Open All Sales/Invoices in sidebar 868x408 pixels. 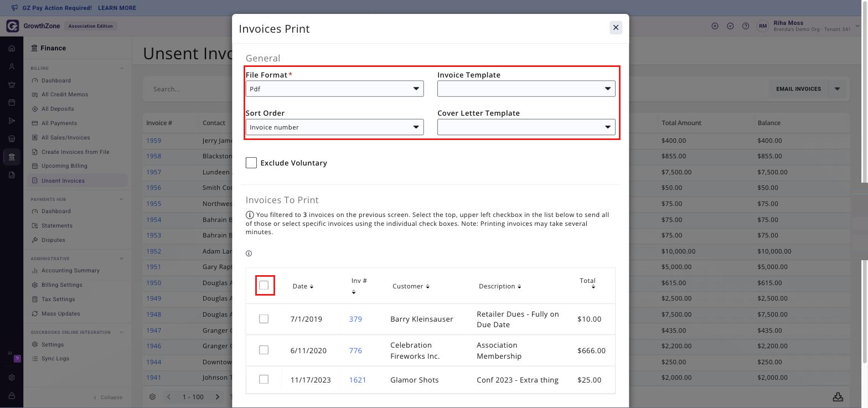(x=65, y=138)
